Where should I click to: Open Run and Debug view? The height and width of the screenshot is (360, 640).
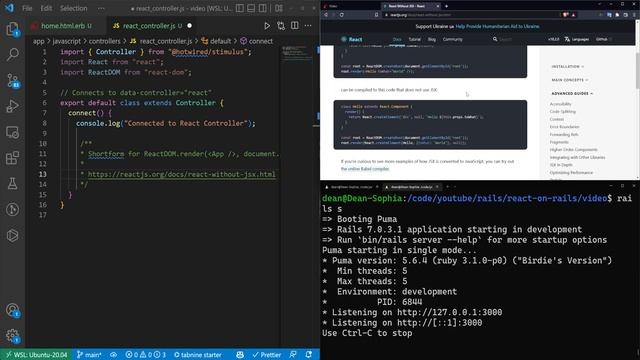click(12, 106)
